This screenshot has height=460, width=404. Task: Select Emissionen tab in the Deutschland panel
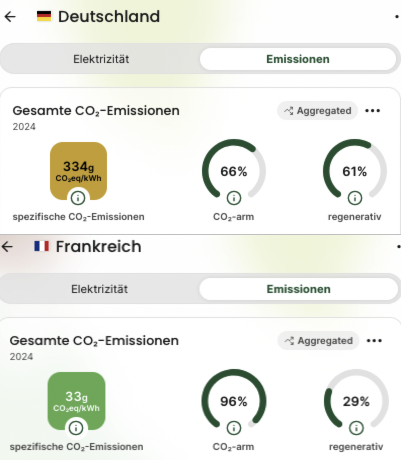point(298,59)
